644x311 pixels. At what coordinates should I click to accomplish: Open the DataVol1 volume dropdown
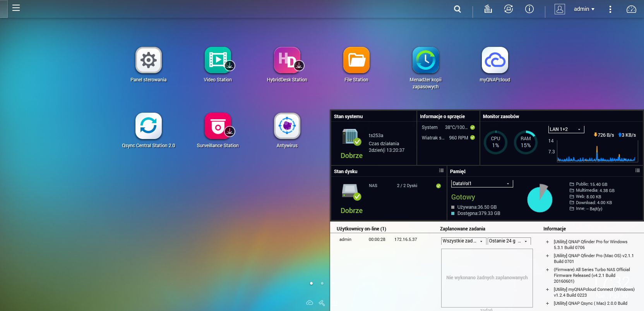coord(482,184)
